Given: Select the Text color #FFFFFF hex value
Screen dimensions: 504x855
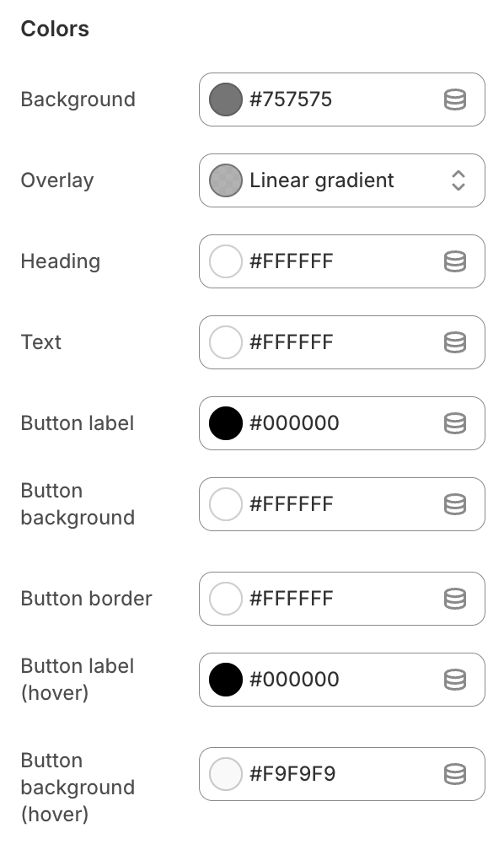Looking at the screenshot, I should (x=291, y=342).
